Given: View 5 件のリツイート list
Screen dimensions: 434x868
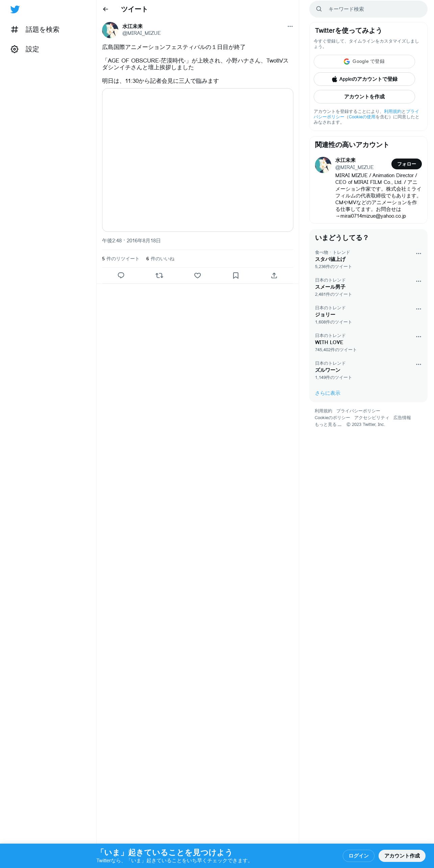Looking at the screenshot, I should pyautogui.click(x=121, y=259).
